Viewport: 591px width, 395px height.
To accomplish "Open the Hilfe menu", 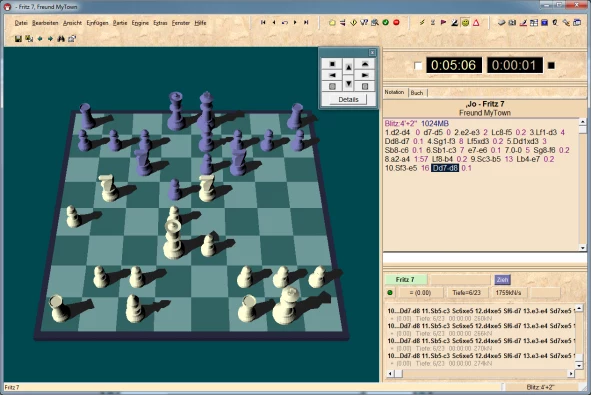I will coord(201,23).
